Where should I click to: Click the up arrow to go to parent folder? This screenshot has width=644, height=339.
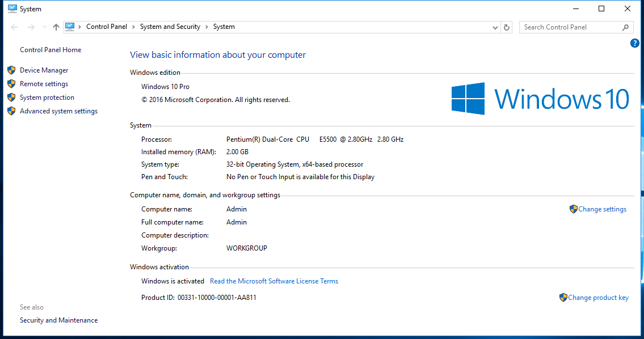[x=55, y=27]
